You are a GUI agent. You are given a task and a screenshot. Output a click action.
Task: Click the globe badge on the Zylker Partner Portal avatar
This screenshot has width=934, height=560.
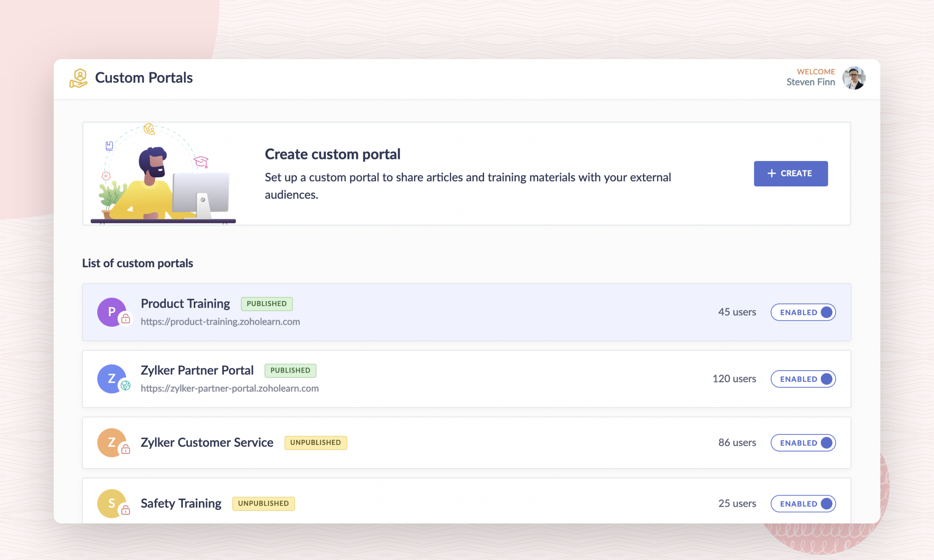[x=126, y=386]
